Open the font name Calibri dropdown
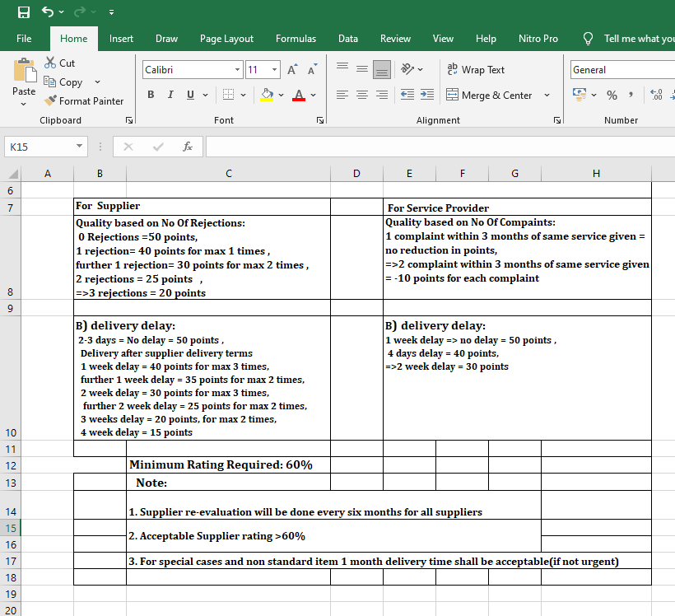This screenshot has width=675, height=616. coord(238,70)
